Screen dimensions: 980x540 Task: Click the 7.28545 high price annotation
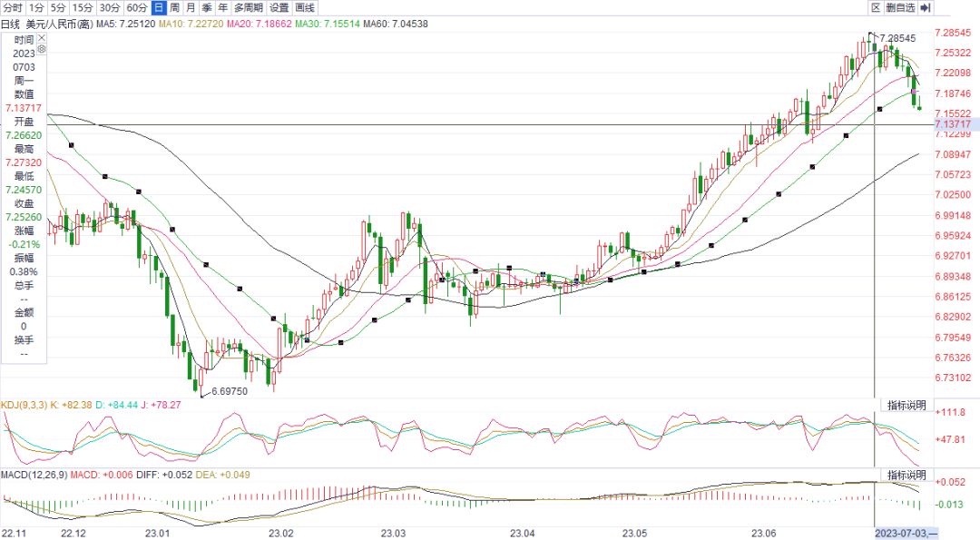[x=897, y=39]
